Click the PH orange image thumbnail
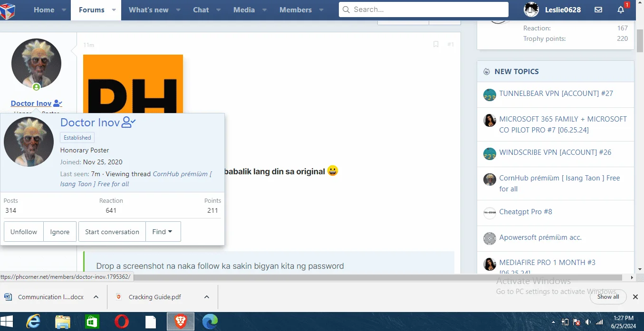The width and height of the screenshot is (644, 331). (133, 84)
